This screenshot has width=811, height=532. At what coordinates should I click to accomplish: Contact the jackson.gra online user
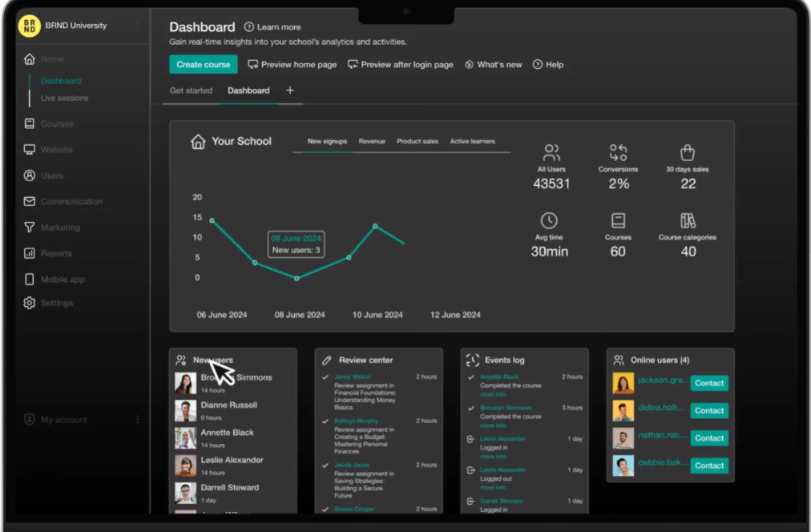pyautogui.click(x=709, y=383)
